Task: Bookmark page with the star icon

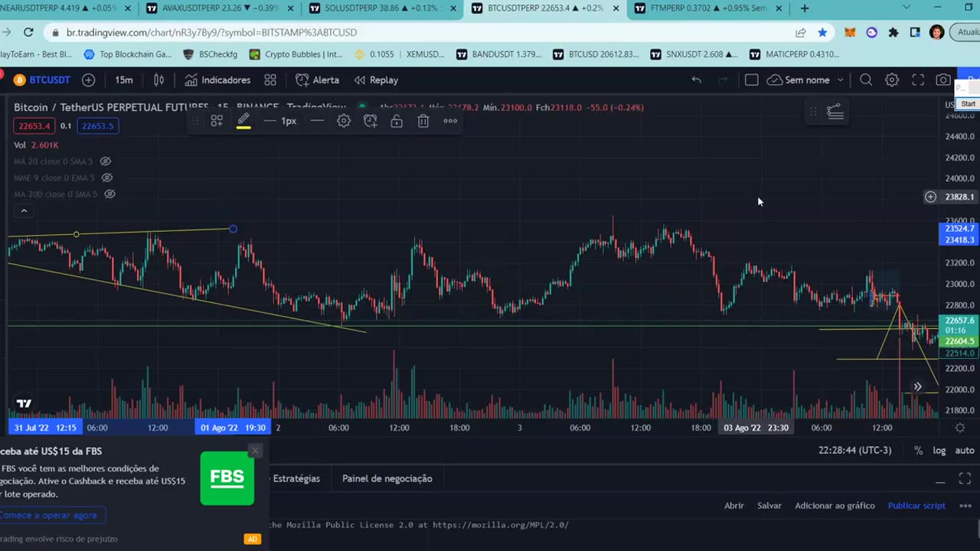Action: pyautogui.click(x=822, y=32)
